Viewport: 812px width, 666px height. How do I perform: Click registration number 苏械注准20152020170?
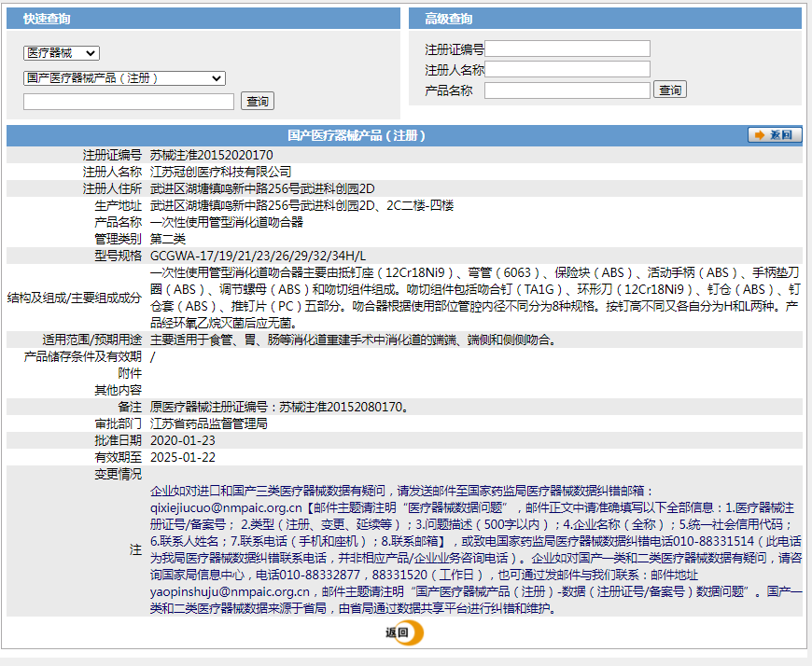(x=212, y=155)
